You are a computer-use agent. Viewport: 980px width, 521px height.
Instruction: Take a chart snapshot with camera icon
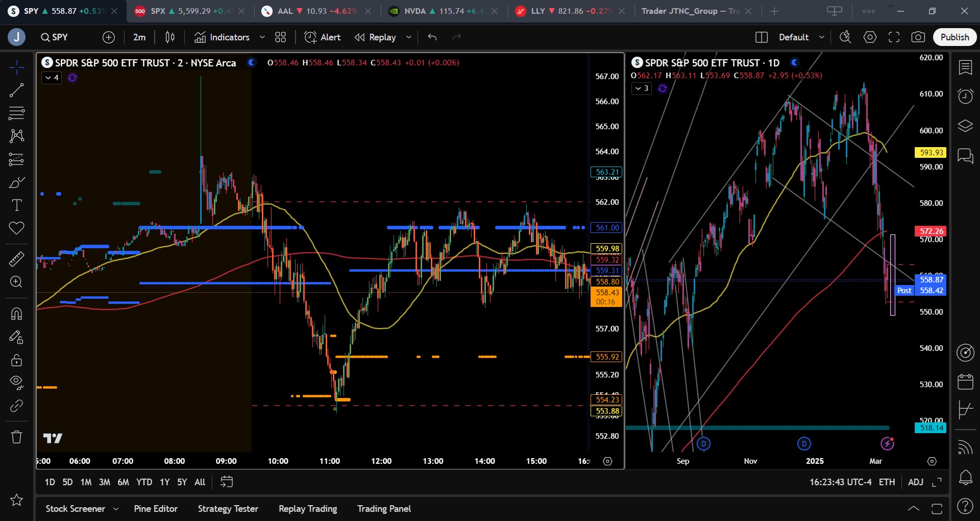918,37
